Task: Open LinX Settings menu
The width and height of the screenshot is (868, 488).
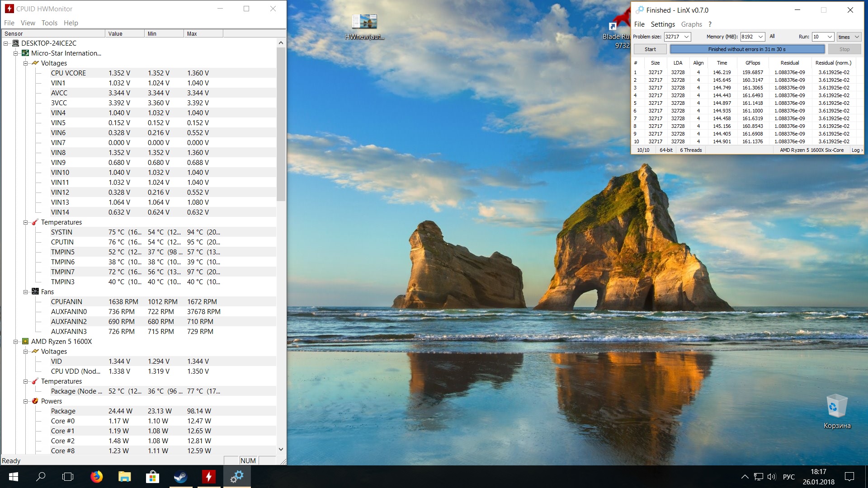Action: tap(662, 24)
